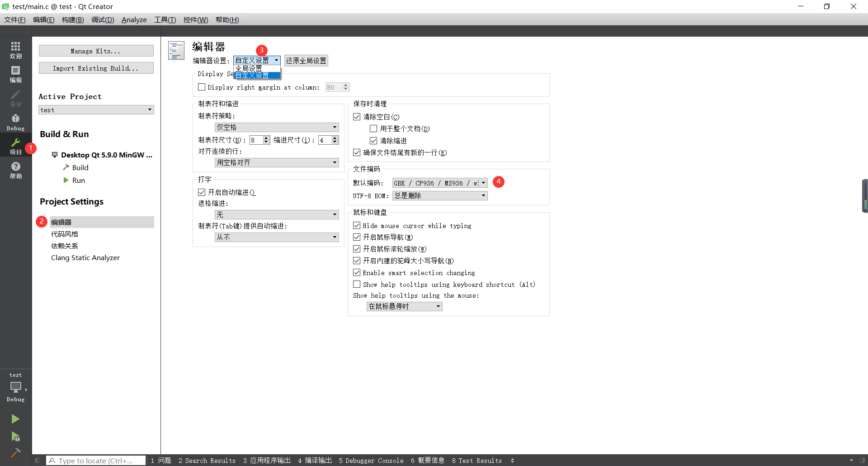This screenshot has width=868, height=466.
Task: Click the Manage Kits button
Action: click(x=96, y=51)
